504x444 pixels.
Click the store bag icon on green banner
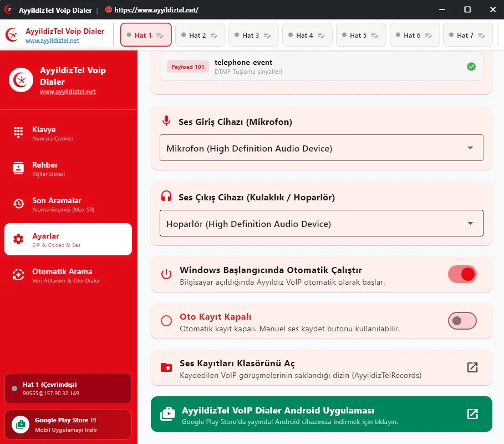tap(167, 414)
